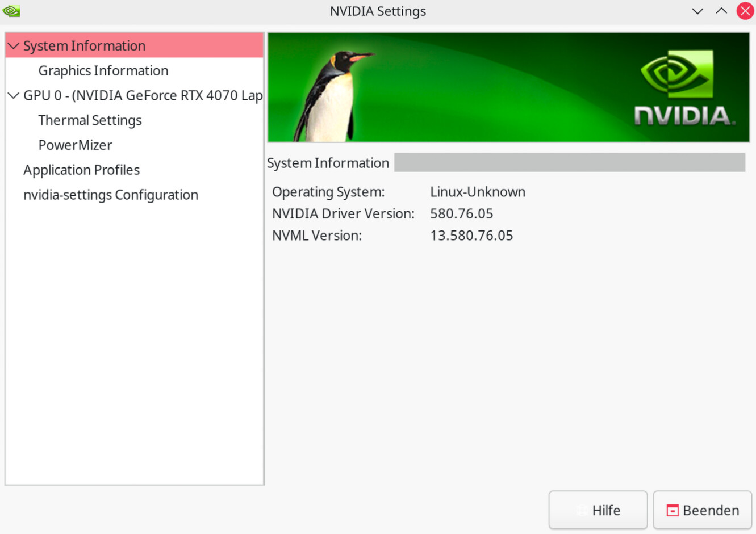Select System Information in the sidebar
This screenshot has width=756, height=534.
(x=84, y=46)
